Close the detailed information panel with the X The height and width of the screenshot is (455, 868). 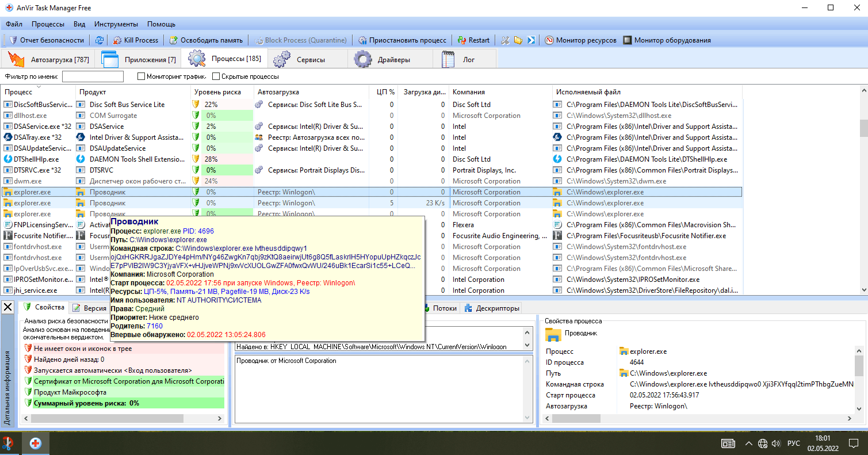pyautogui.click(x=7, y=307)
